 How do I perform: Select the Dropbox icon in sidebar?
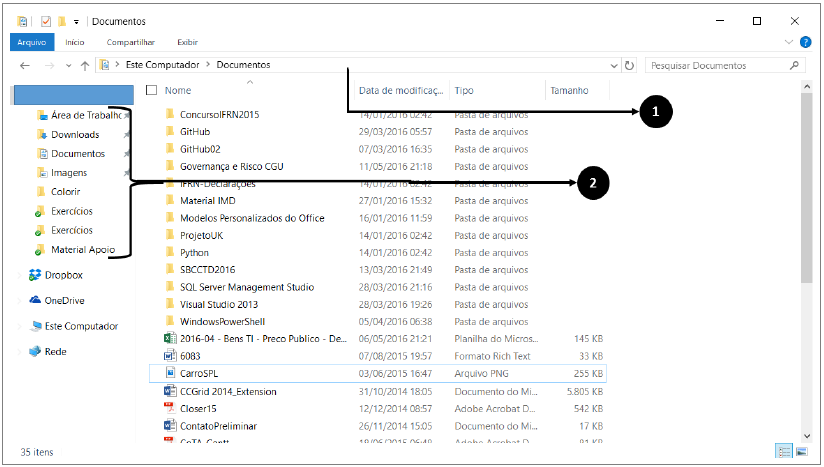(35, 275)
